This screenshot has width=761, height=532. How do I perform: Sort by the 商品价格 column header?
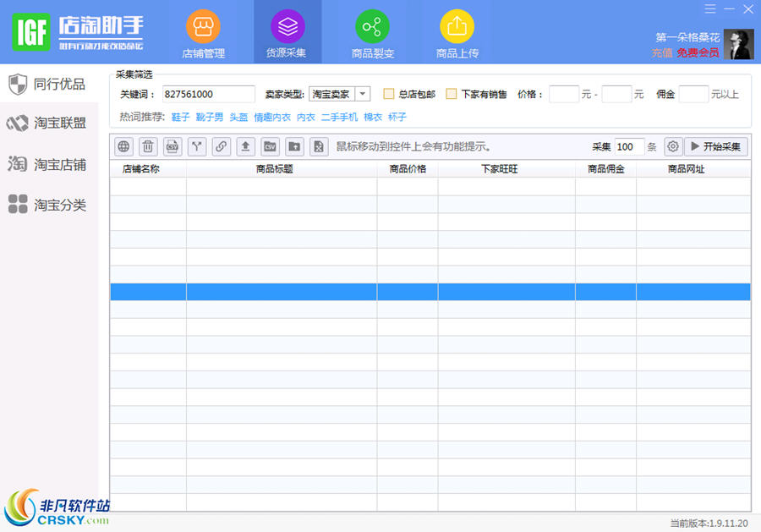[x=408, y=169]
